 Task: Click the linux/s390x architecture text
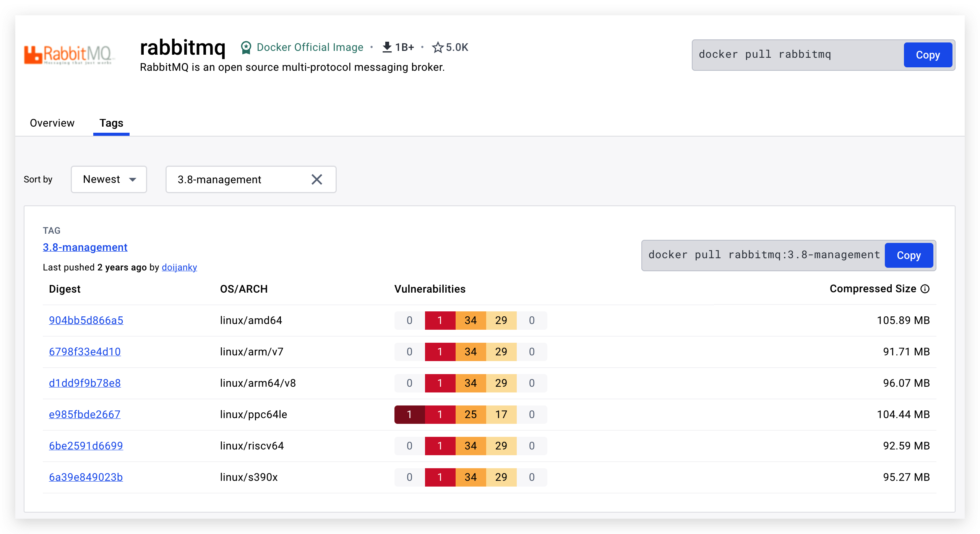pos(249,477)
